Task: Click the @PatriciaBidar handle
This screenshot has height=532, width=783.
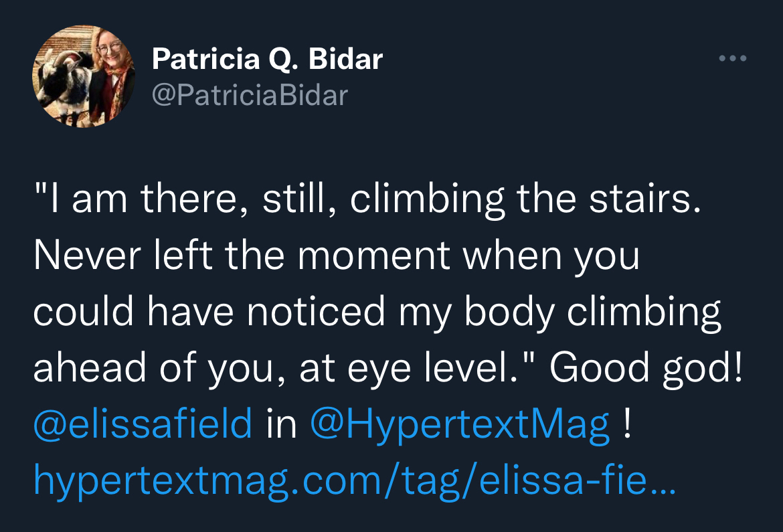Action: [250, 95]
